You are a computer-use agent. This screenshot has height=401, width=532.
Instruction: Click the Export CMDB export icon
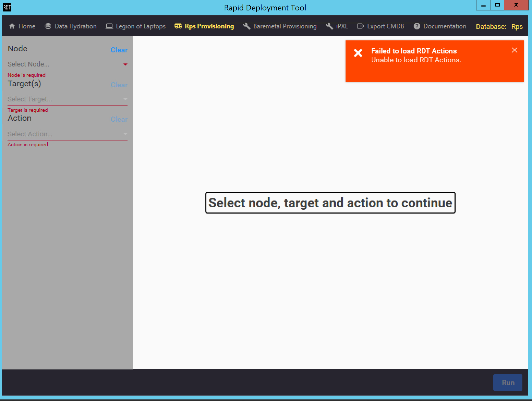pyautogui.click(x=361, y=26)
